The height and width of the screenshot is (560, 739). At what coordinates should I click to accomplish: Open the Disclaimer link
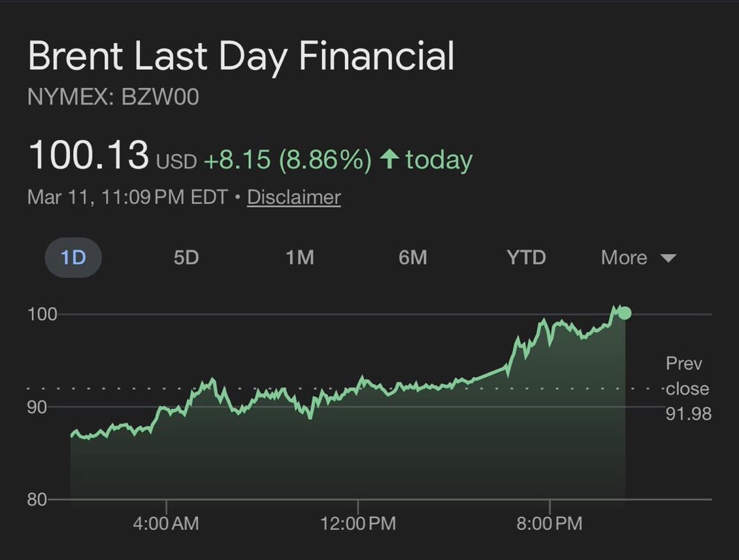coord(293,197)
